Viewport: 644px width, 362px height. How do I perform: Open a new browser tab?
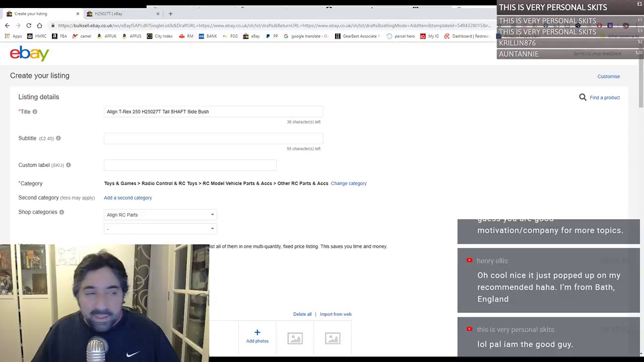click(171, 14)
